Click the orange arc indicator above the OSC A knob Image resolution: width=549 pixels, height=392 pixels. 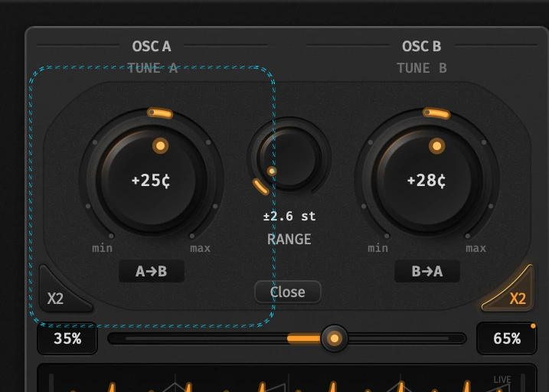click(160, 113)
